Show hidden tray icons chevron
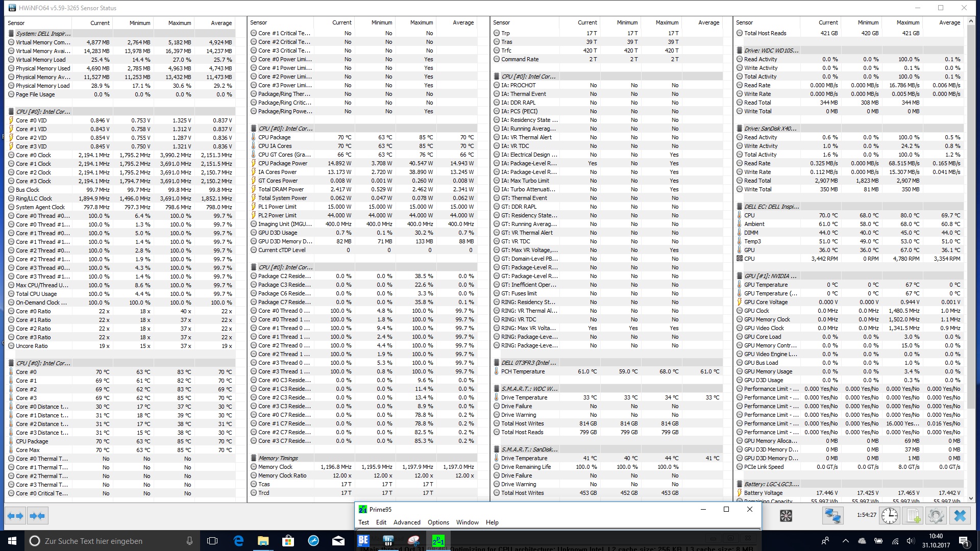 [846, 541]
